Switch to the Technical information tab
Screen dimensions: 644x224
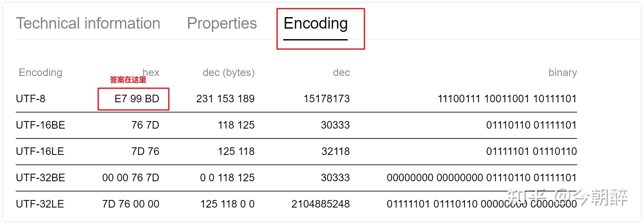click(x=88, y=23)
